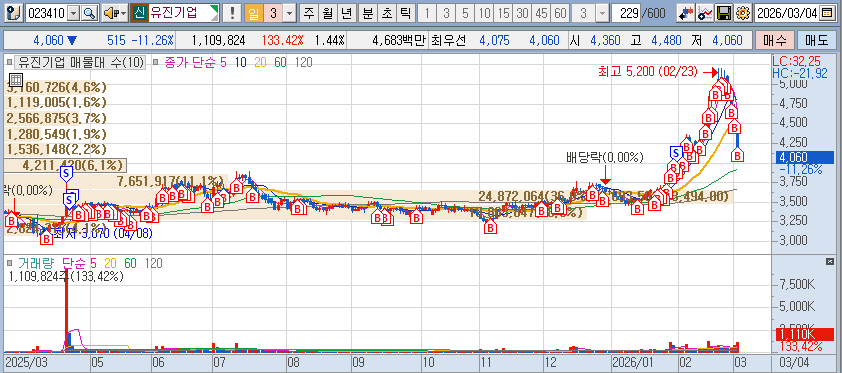Click the 4,683백만 trading value text

click(399, 40)
